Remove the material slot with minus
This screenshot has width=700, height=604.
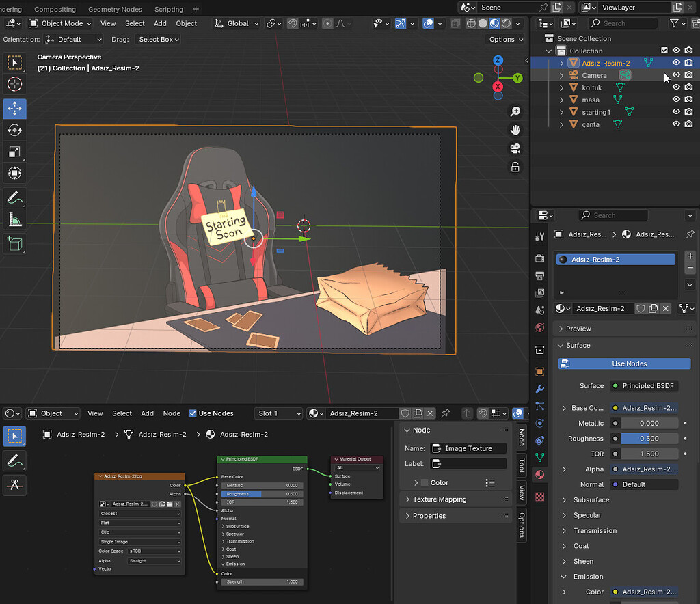tap(690, 268)
